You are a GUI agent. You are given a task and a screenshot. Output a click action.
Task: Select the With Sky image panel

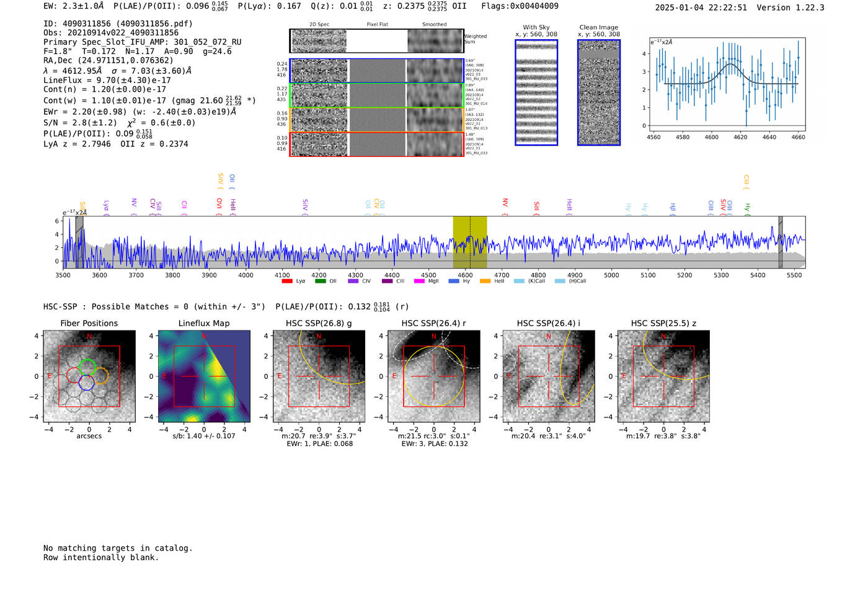[536, 92]
